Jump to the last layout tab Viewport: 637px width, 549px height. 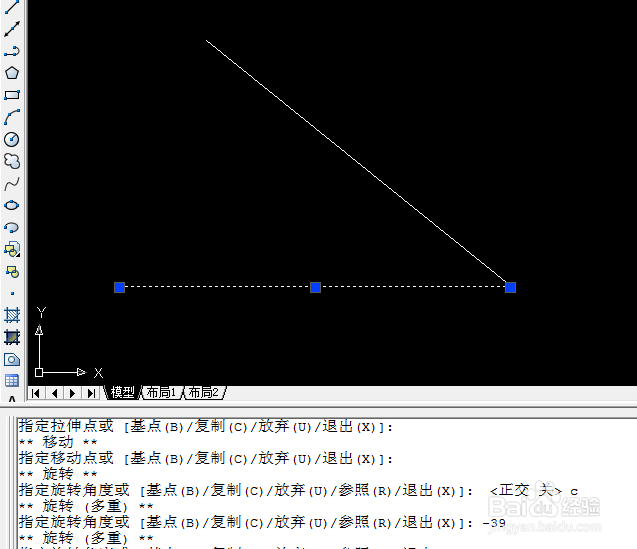click(x=91, y=393)
